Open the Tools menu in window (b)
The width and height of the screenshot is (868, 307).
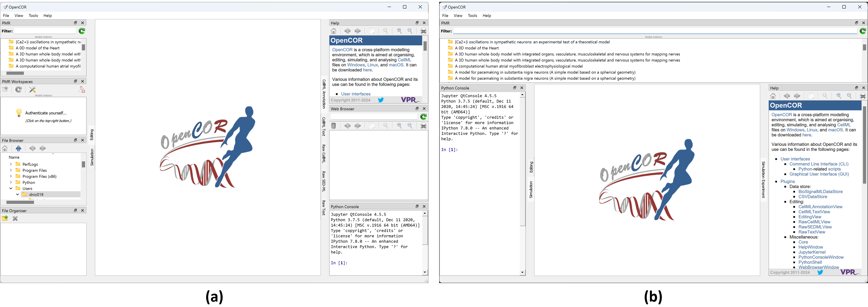click(472, 16)
